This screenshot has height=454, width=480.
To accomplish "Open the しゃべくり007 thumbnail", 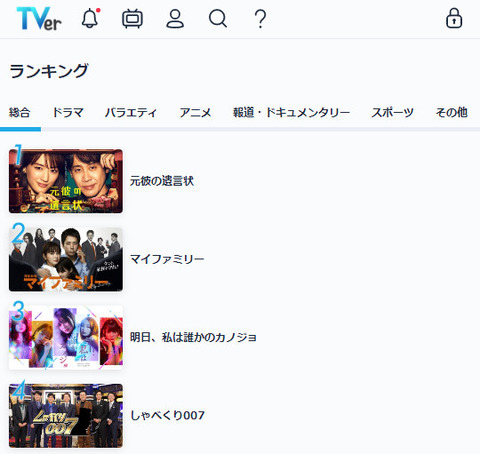I will click(66, 415).
